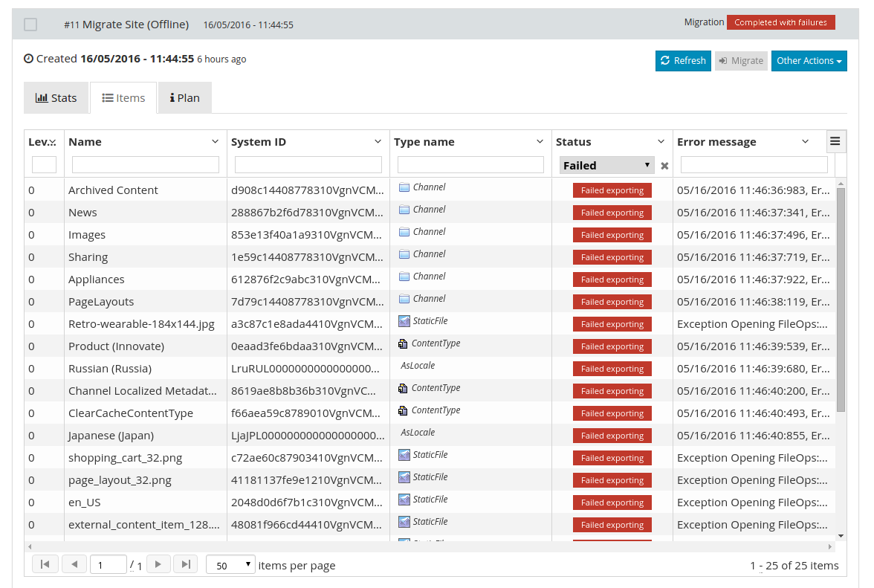Click StaticFile icon for shopping_cart_32.png

pyautogui.click(x=404, y=455)
